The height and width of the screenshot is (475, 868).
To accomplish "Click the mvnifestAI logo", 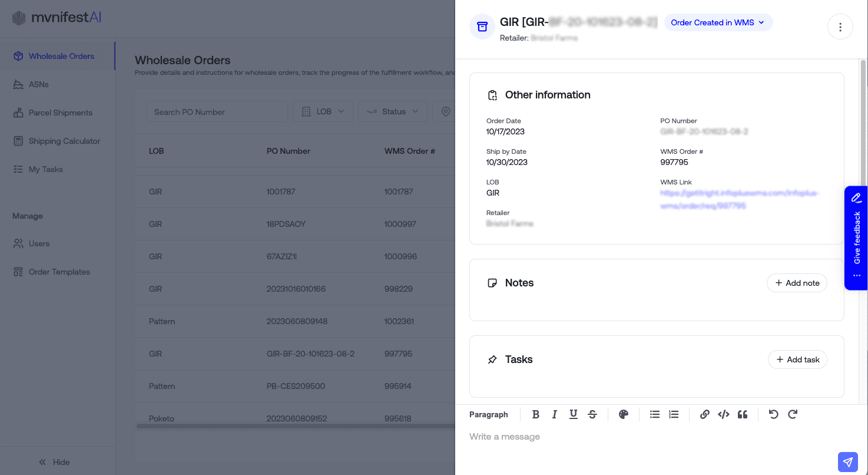I will (x=57, y=18).
